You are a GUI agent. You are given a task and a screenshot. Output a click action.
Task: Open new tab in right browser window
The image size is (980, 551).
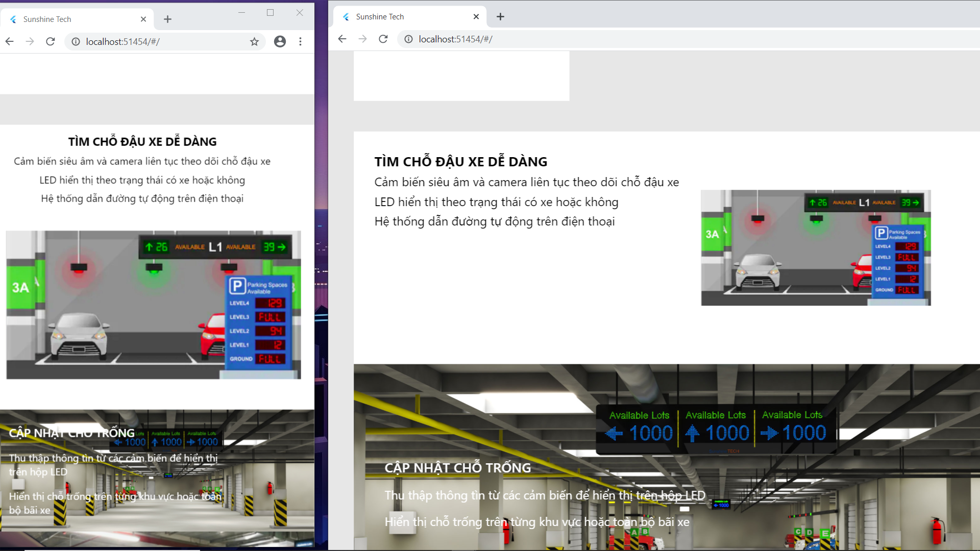point(500,17)
